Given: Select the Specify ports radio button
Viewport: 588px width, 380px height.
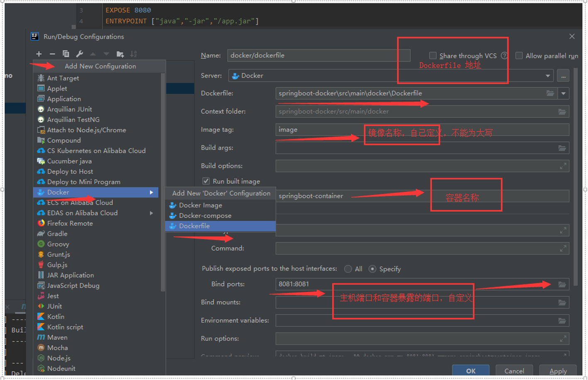Looking at the screenshot, I should coord(372,269).
